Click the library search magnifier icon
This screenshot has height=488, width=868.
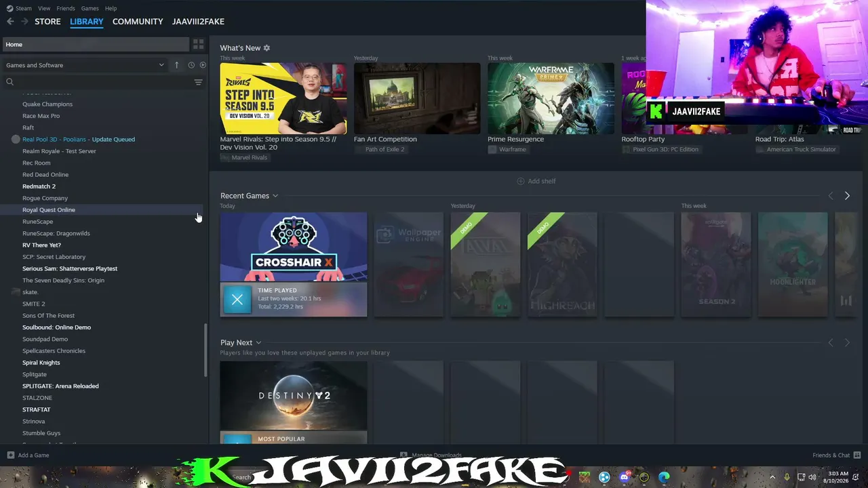[9, 82]
